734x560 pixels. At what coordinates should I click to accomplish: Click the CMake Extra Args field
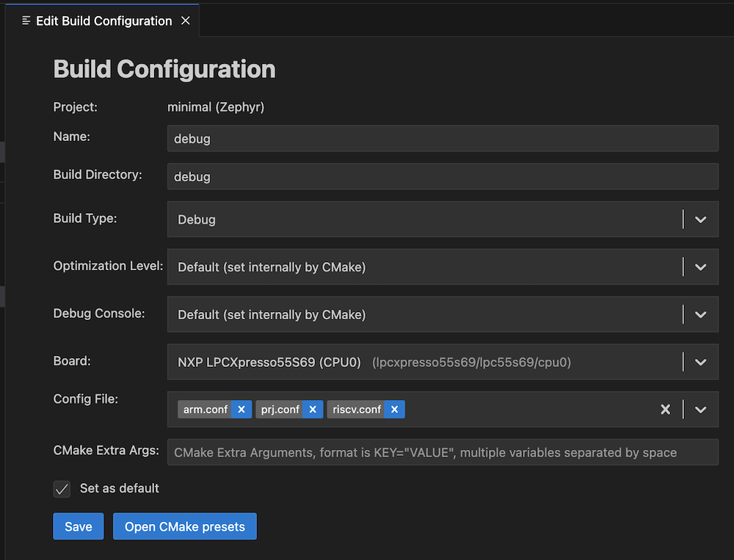(440, 452)
